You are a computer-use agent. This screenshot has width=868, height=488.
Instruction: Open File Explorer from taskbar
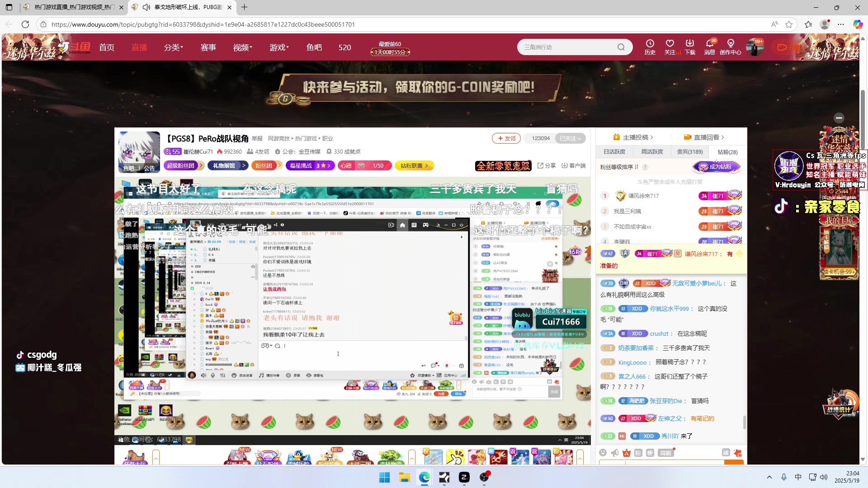point(404,477)
